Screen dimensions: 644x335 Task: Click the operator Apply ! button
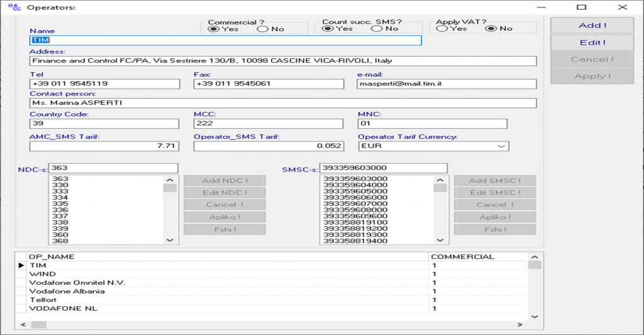point(592,76)
